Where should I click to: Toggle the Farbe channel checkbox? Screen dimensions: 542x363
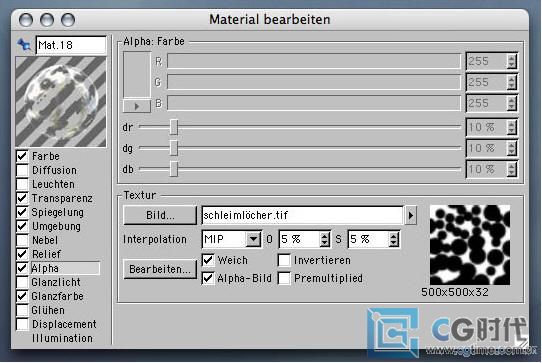[22, 156]
